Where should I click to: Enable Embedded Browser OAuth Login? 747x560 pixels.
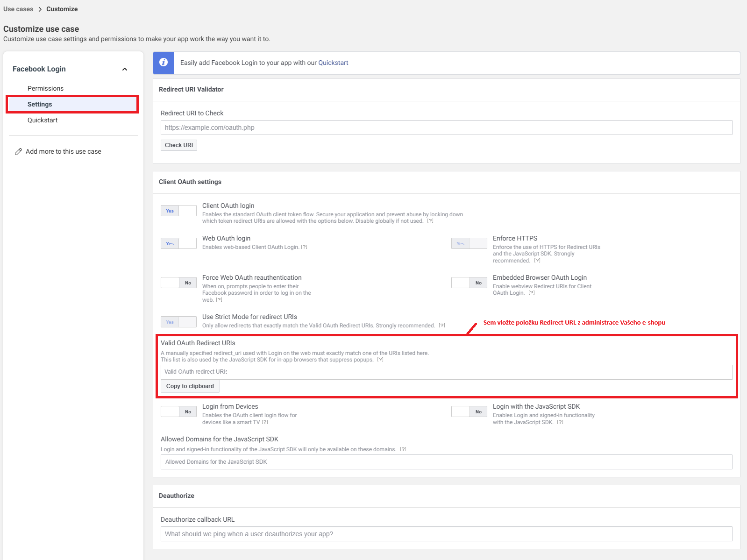tap(469, 283)
